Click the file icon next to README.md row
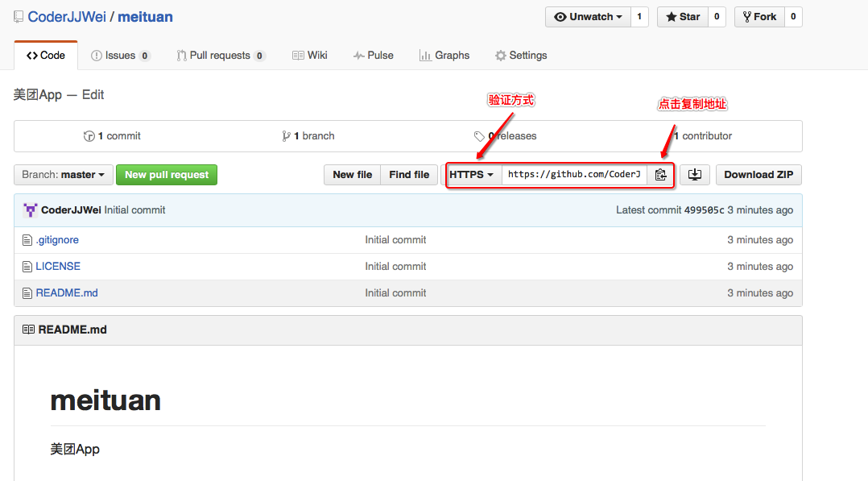 coord(27,293)
